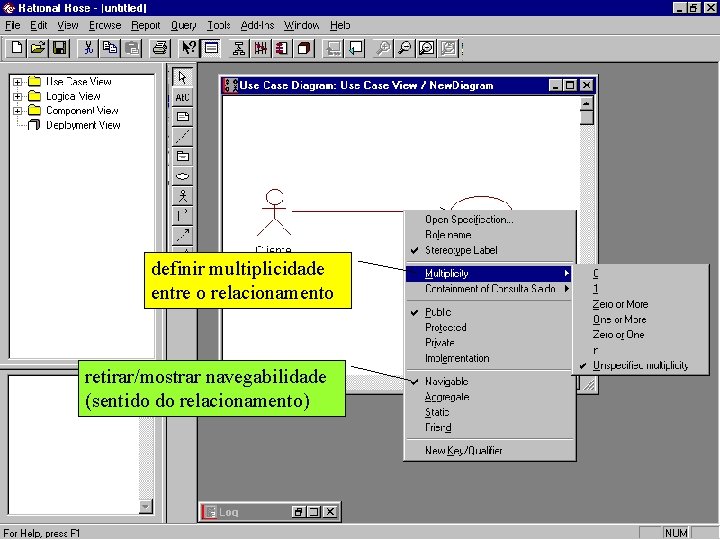
Task: Open the Add-Ins menu
Action: [x=257, y=25]
